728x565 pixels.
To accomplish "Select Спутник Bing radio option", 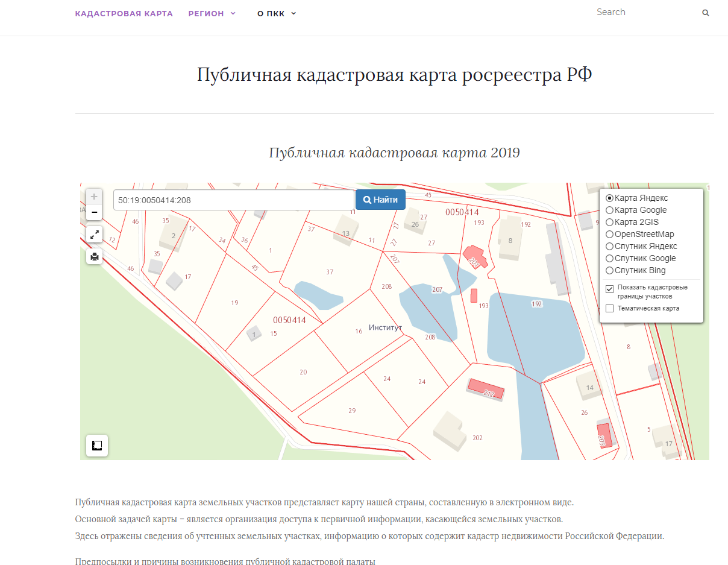I will click(609, 270).
